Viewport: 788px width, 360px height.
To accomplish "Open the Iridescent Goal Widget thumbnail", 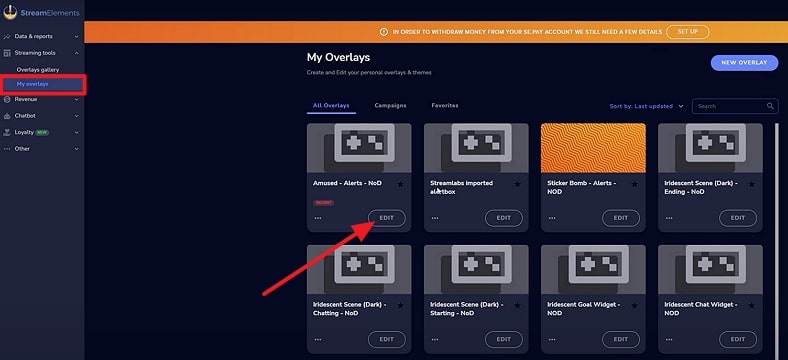I will pyautogui.click(x=593, y=269).
